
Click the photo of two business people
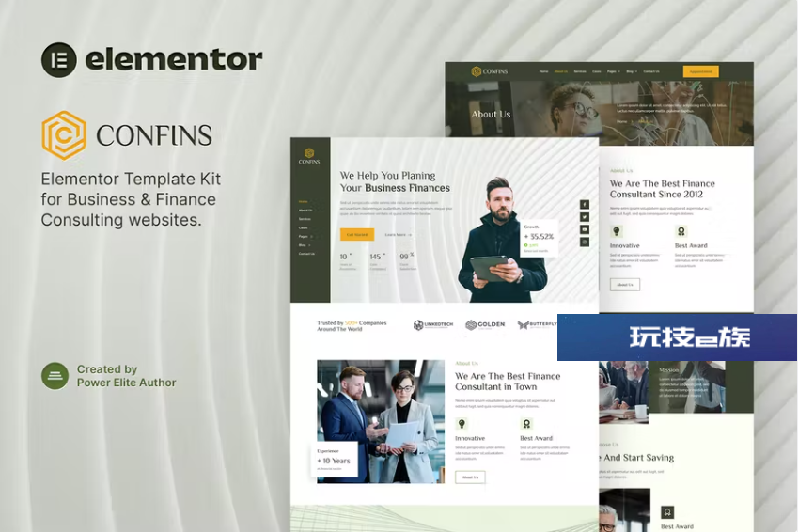click(381, 421)
